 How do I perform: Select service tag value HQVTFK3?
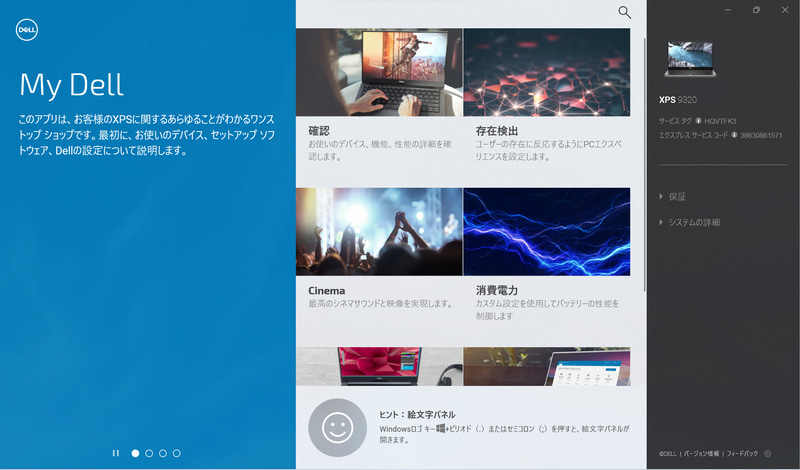(720, 121)
